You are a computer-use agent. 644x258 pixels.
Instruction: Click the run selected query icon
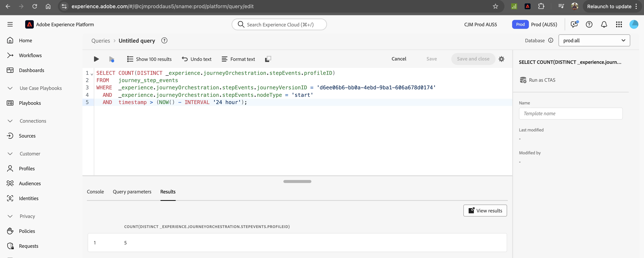pos(112,59)
